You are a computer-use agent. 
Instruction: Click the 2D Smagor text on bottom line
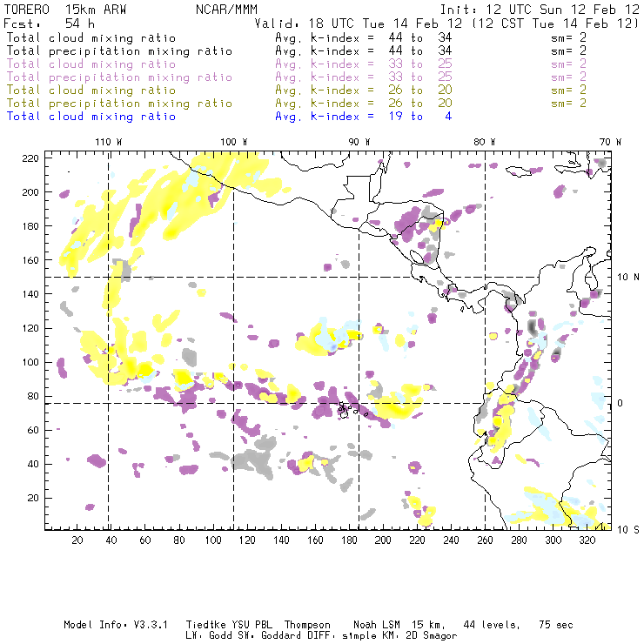[x=432, y=635]
